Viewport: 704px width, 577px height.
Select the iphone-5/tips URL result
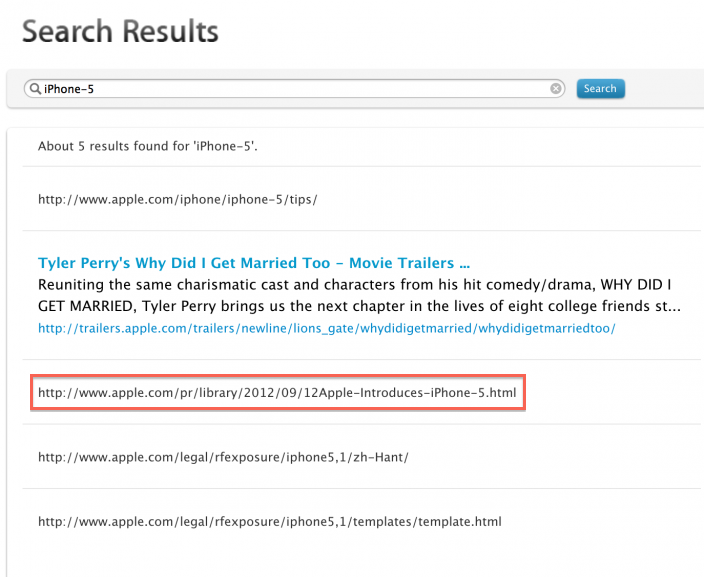(x=177, y=199)
